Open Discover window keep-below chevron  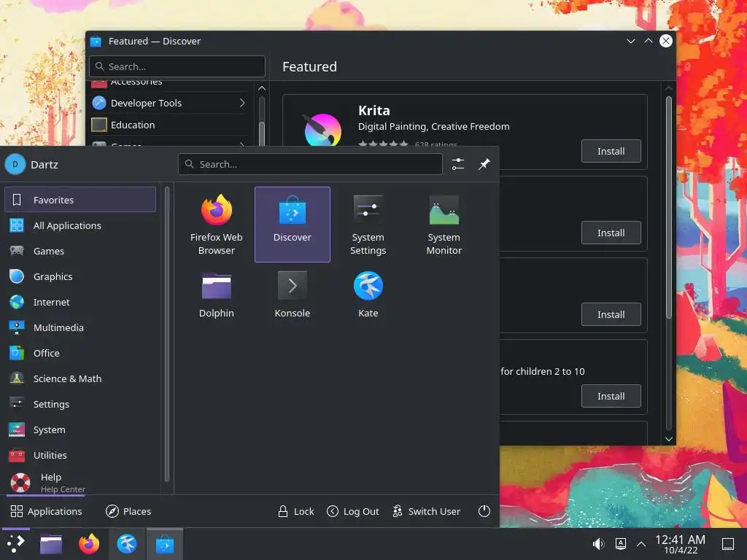[x=631, y=41]
